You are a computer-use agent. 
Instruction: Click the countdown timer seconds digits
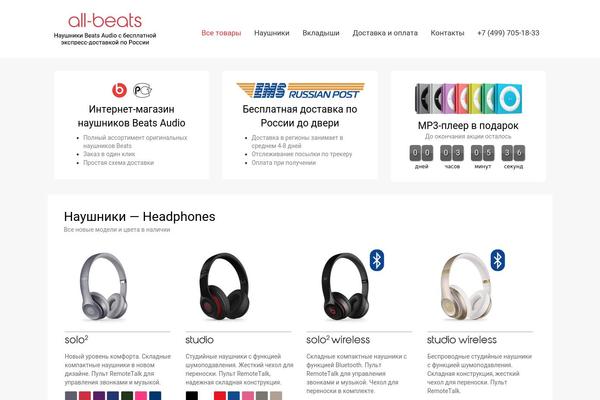tap(513, 153)
